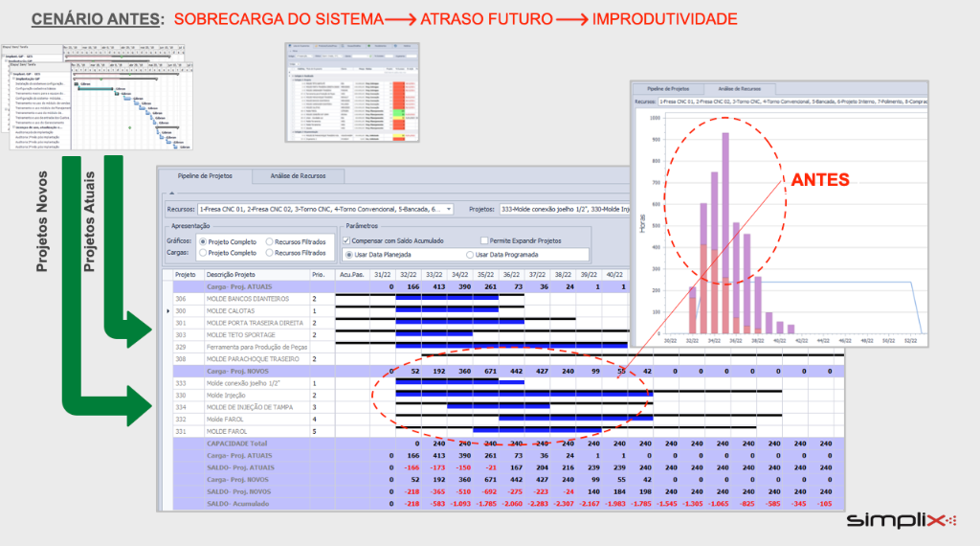Click the Projetos combo box field

click(565, 209)
